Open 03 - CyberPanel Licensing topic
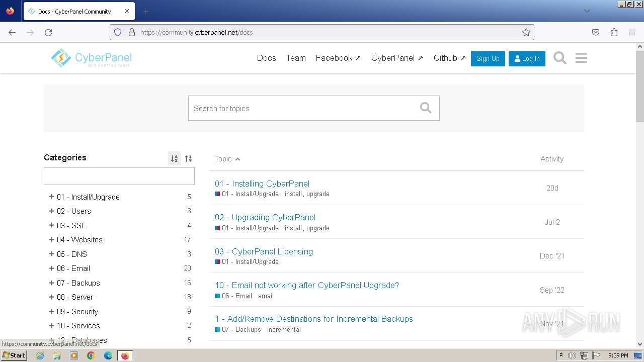 pyautogui.click(x=264, y=251)
